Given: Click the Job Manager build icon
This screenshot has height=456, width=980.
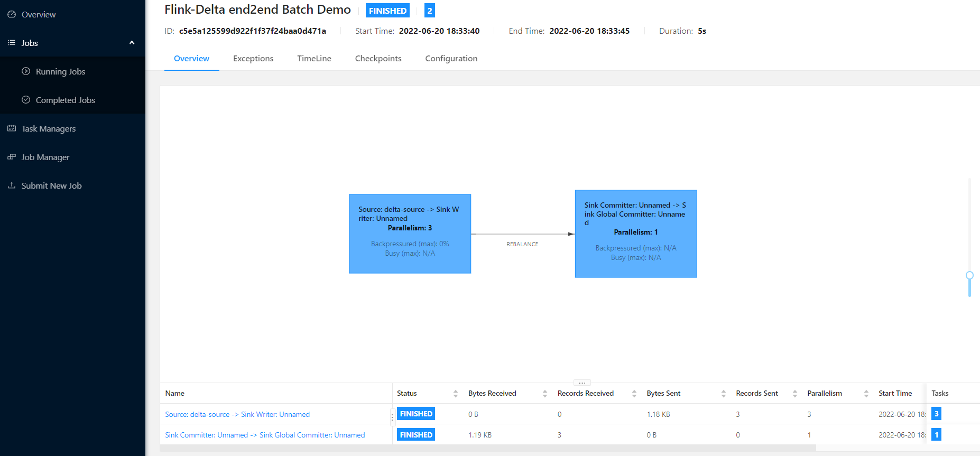Looking at the screenshot, I should click(x=12, y=157).
